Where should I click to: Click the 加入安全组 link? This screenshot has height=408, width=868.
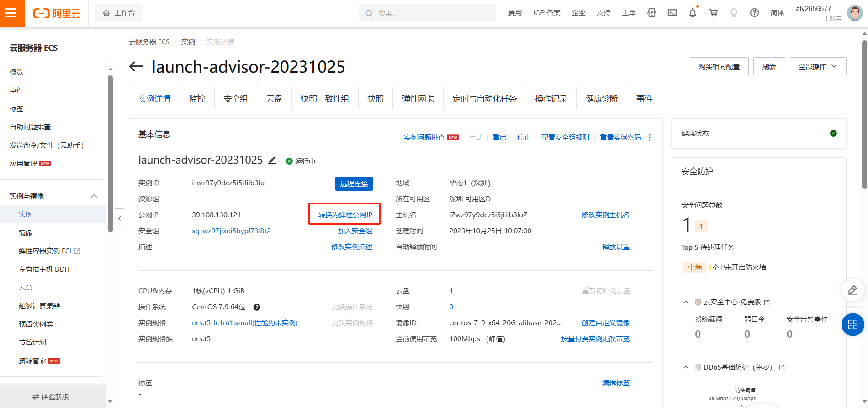click(x=355, y=231)
